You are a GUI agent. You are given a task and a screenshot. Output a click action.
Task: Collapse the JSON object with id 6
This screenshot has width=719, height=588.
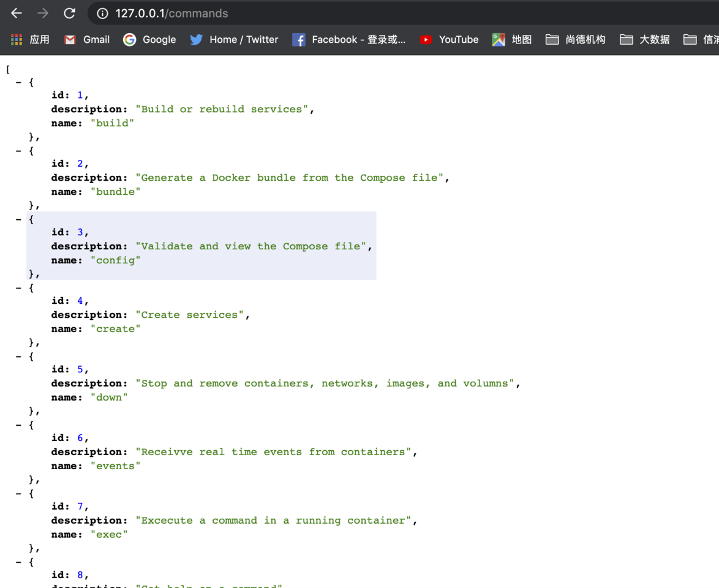click(x=18, y=425)
